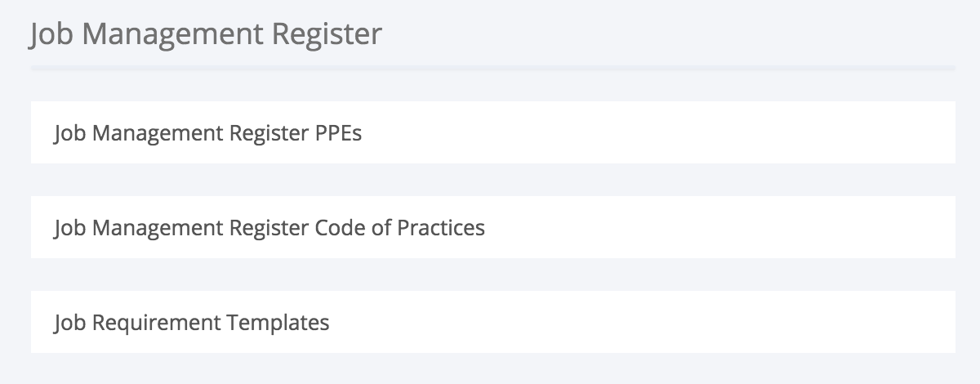Select the Job Requirement Templates row

[492, 323]
